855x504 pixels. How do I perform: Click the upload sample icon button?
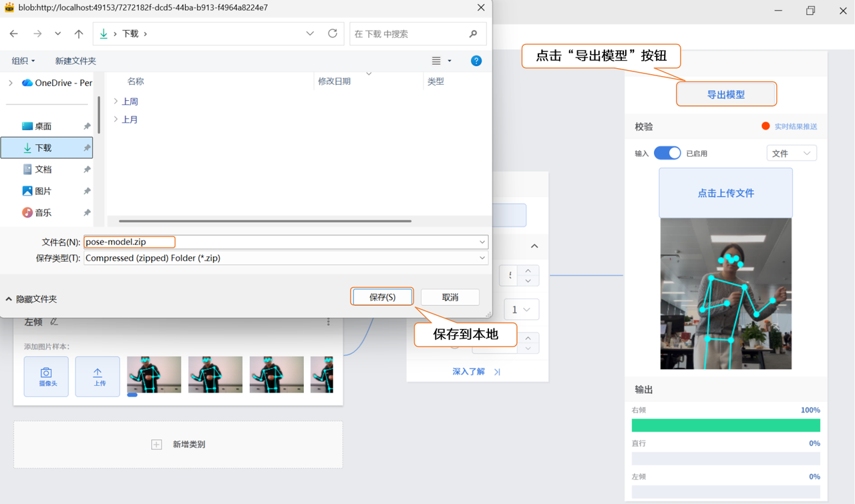[x=98, y=376]
